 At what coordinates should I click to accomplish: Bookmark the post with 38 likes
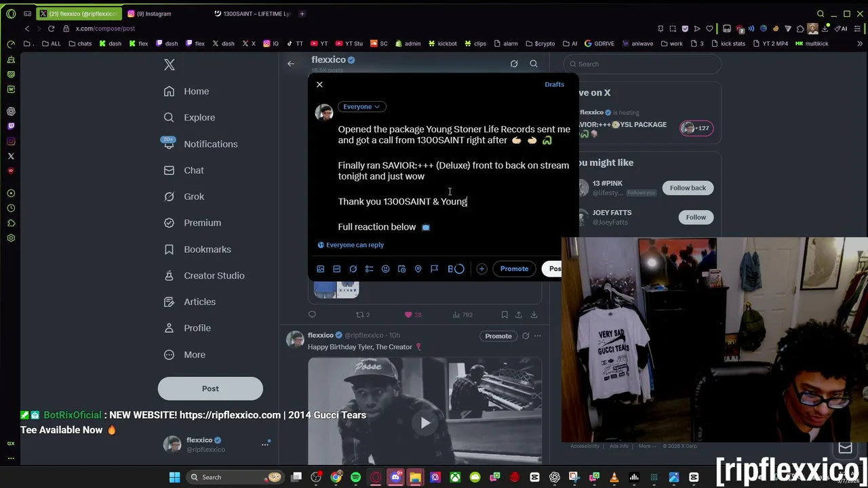(x=504, y=314)
